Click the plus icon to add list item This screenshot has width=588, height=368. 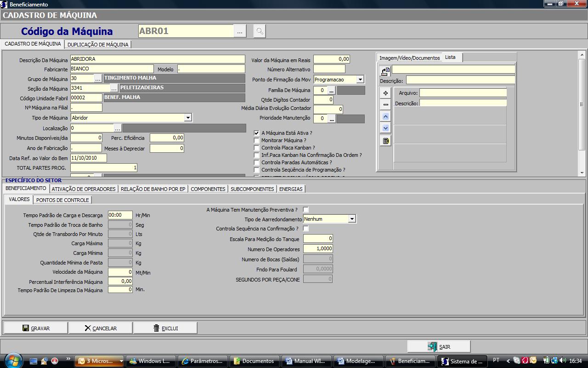[x=385, y=93]
